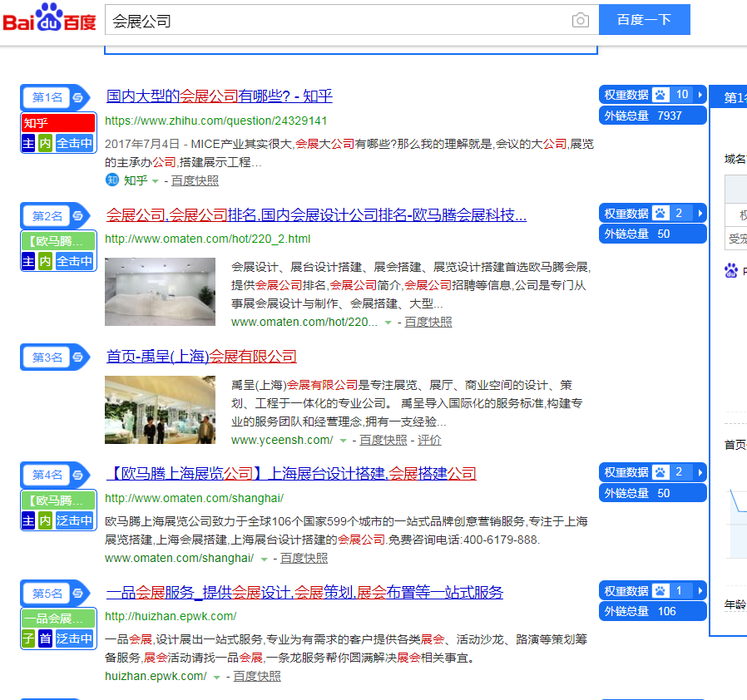Screen dimensions: 747x700
Task: Click paw icon in 第2名 result's 权重数据
Action: coord(660,213)
